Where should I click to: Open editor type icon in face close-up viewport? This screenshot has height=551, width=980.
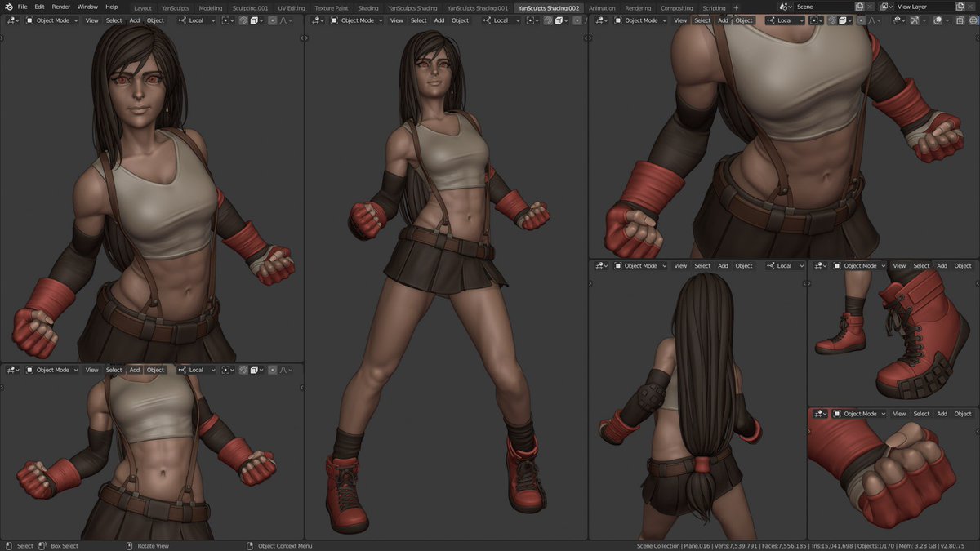[13, 20]
